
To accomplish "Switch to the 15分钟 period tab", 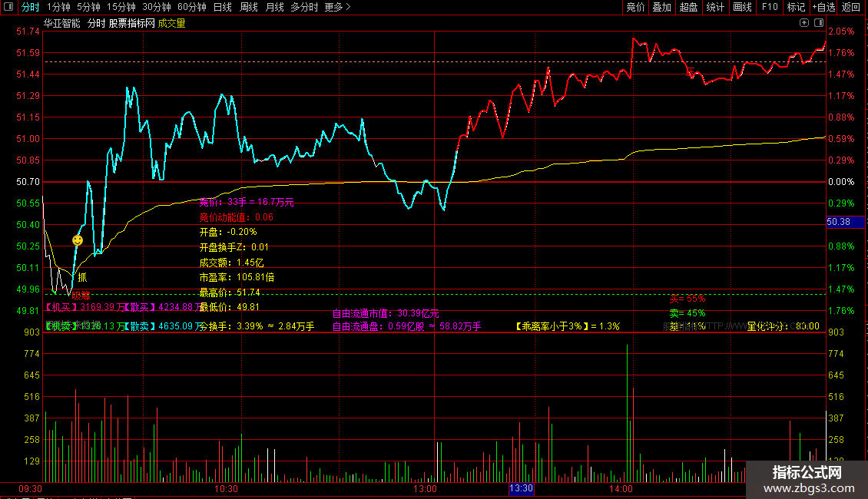I will point(121,7).
